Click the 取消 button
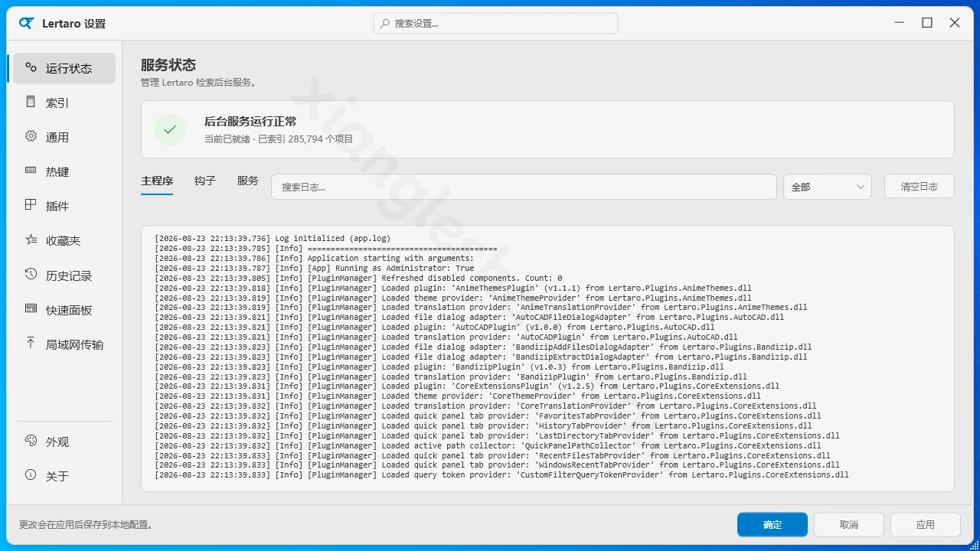980x551 pixels. tap(849, 524)
